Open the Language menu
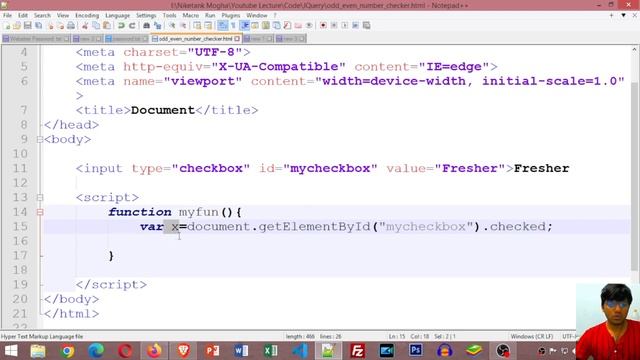Image resolution: width=640 pixels, height=360 pixels. 117,15
